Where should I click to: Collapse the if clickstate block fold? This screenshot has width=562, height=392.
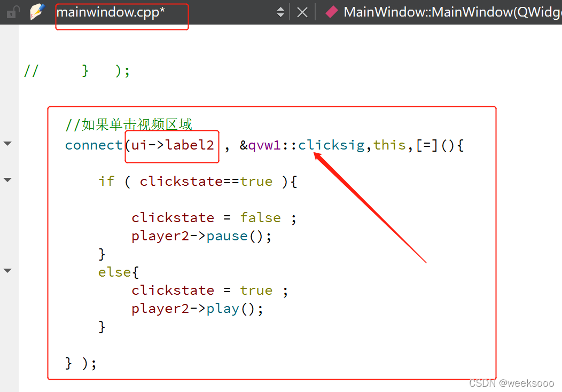click(7, 180)
